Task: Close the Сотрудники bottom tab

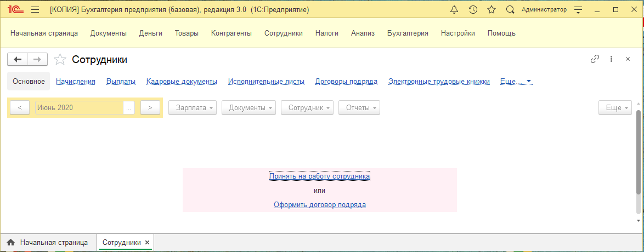Action: (x=147, y=242)
